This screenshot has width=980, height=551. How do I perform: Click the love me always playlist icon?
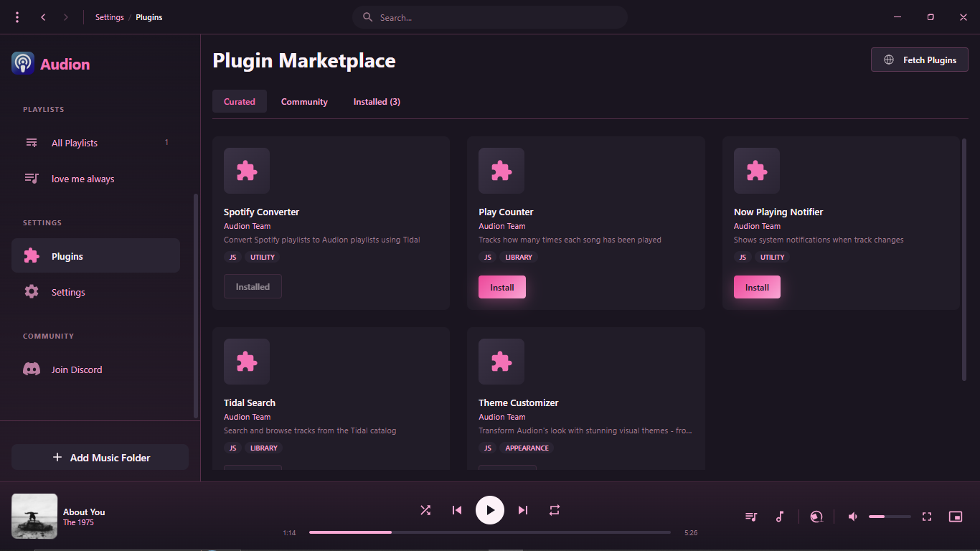tap(32, 179)
